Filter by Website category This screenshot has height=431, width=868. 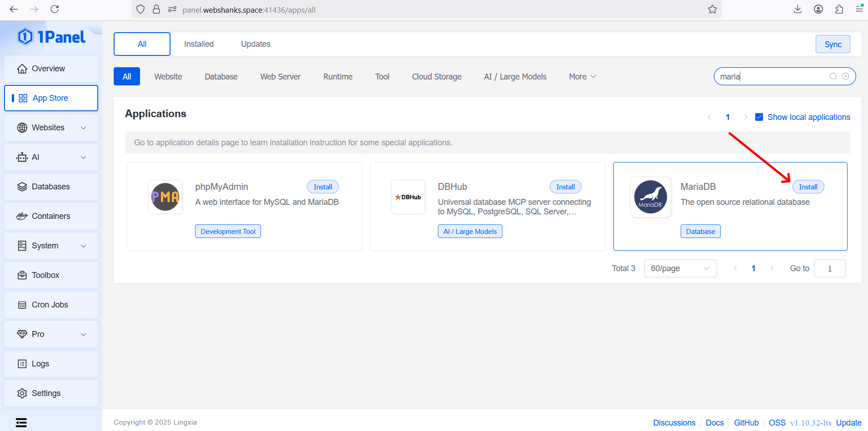(168, 77)
